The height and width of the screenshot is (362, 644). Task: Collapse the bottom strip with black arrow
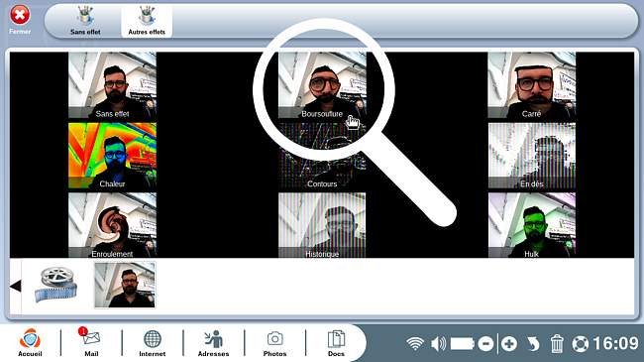click(15, 286)
